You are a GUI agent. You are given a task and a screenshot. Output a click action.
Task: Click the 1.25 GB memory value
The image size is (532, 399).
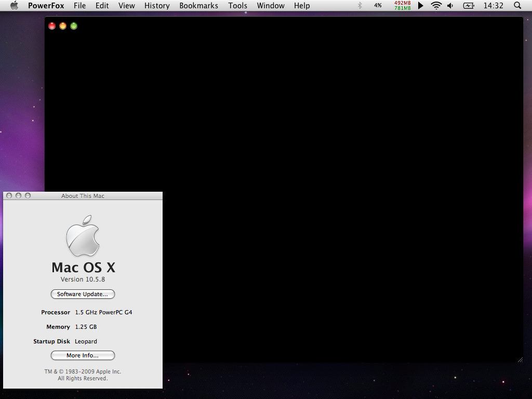pyautogui.click(x=86, y=327)
